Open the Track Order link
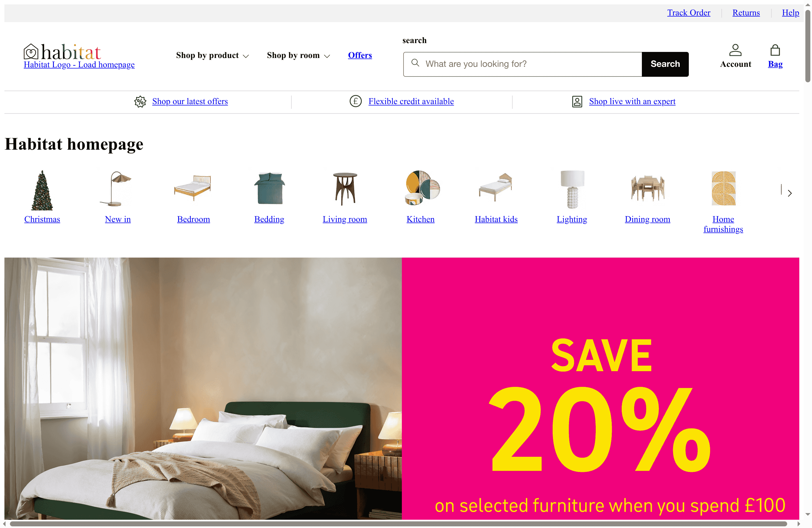This screenshot has height=528, width=812. (689, 13)
